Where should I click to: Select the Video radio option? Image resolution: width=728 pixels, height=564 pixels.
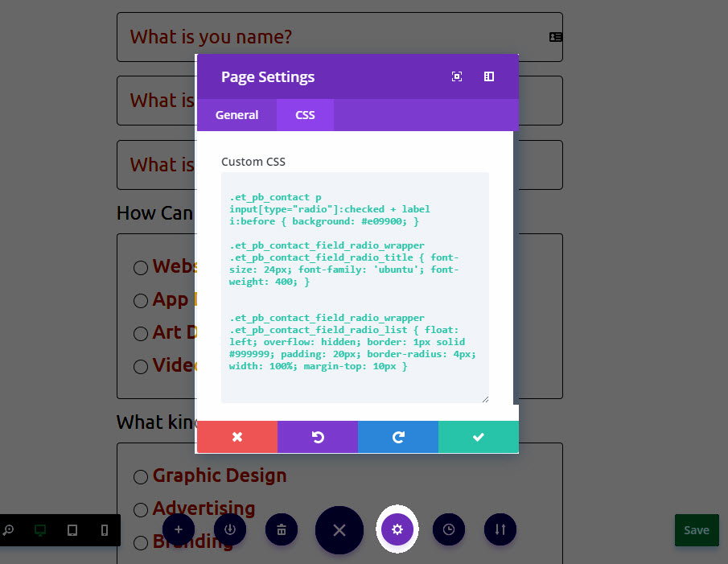[141, 367]
